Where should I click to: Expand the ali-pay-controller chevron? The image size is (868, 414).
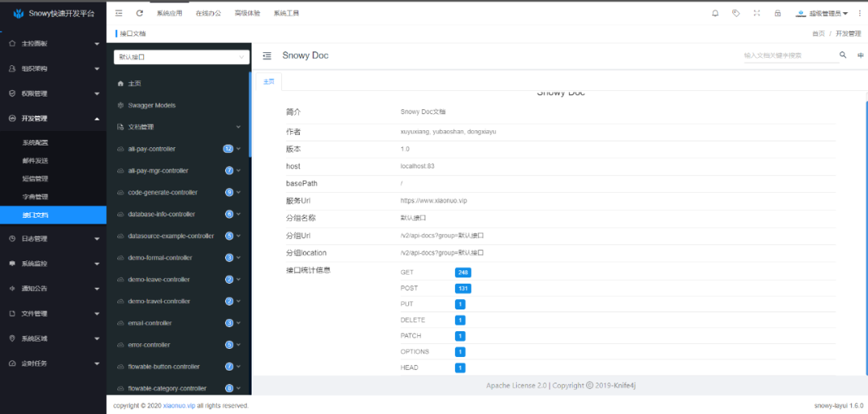239,149
